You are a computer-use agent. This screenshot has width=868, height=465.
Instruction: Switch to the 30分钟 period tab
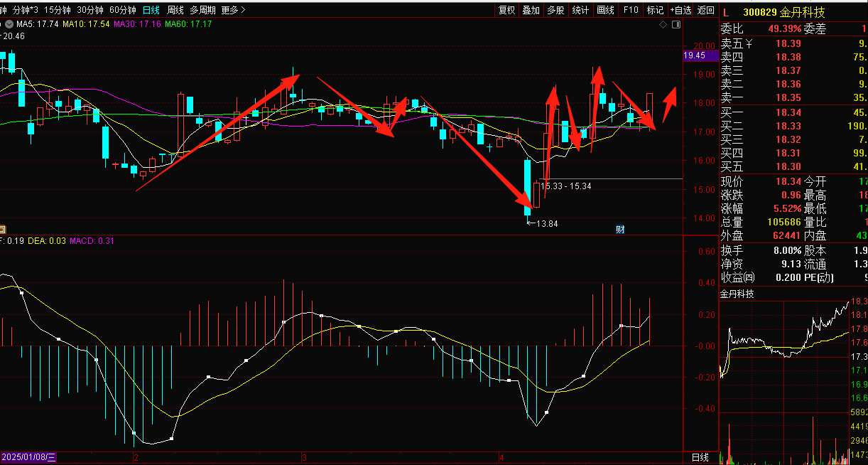(90, 10)
